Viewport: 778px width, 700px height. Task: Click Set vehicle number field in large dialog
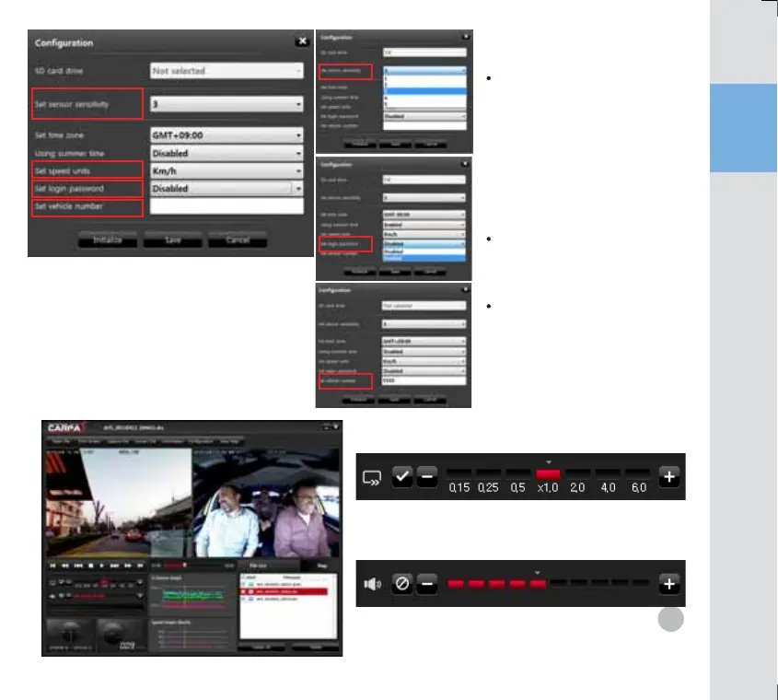pyautogui.click(x=226, y=206)
